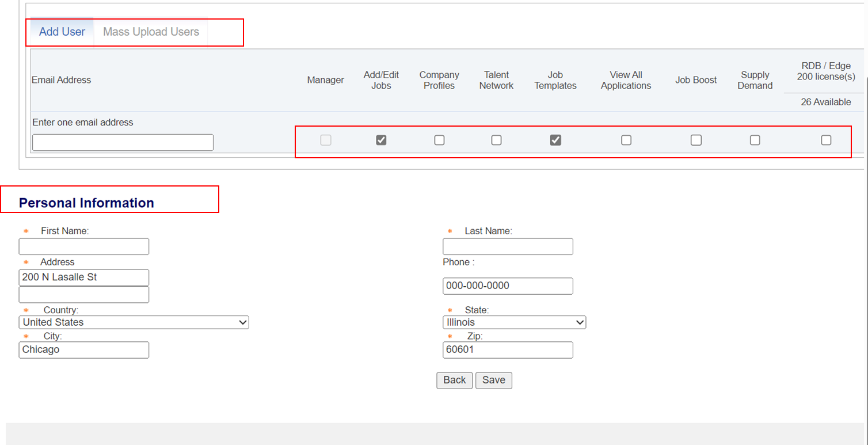
Task: Focus the First Name field
Action: click(83, 246)
